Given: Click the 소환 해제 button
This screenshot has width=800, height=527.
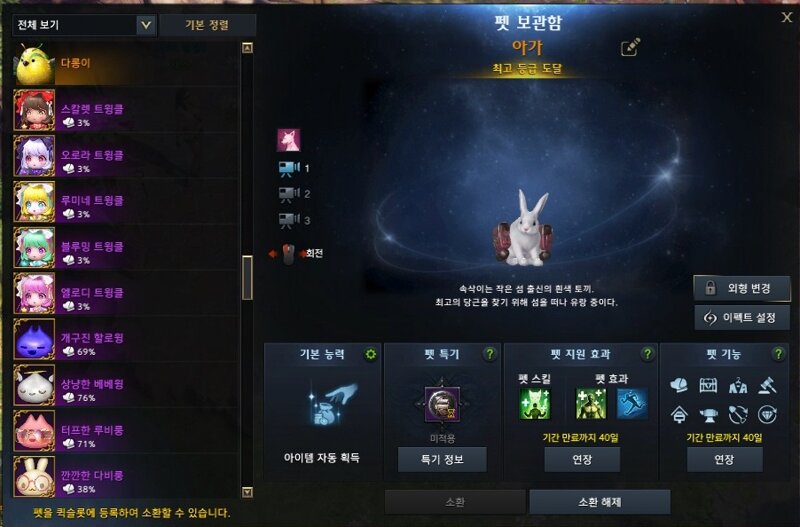Looking at the screenshot, I should pos(599,502).
